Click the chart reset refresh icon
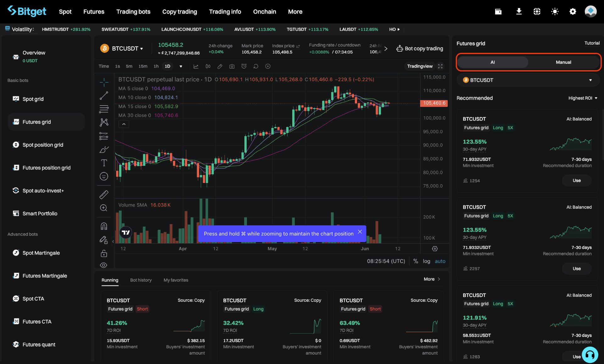Image resolution: width=604 pixels, height=364 pixels. click(256, 66)
